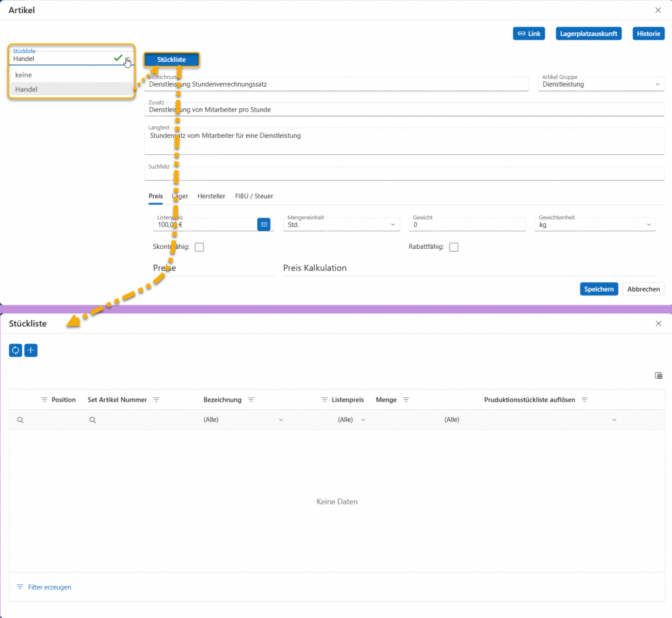Switch to the Hersteller tab
Screen dimensions: 672x618
click(211, 196)
